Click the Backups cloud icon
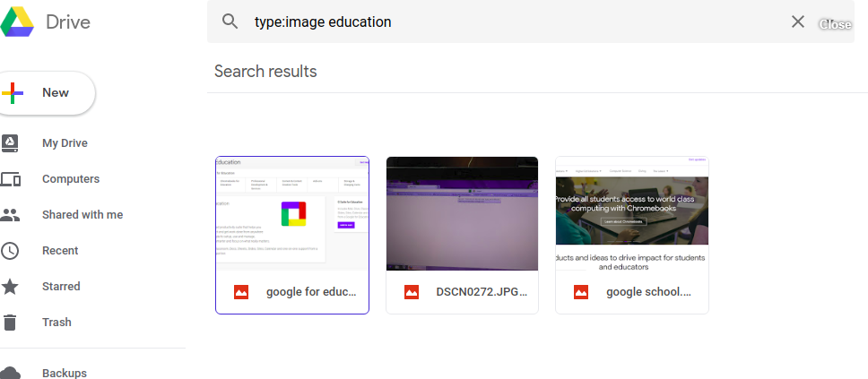The height and width of the screenshot is (379, 868). (11, 373)
